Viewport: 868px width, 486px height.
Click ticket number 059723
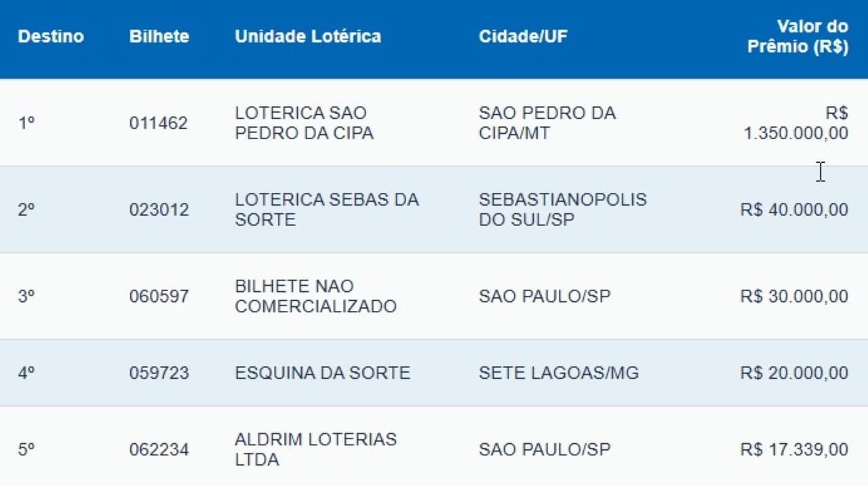coord(159,373)
